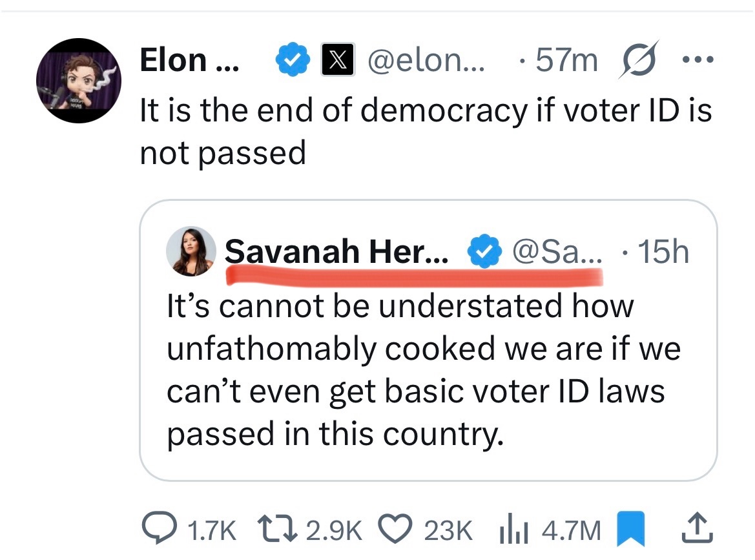Viewport: 755px width, 560px height.
Task: Click the reply comment bubble icon
Action: click(x=156, y=531)
